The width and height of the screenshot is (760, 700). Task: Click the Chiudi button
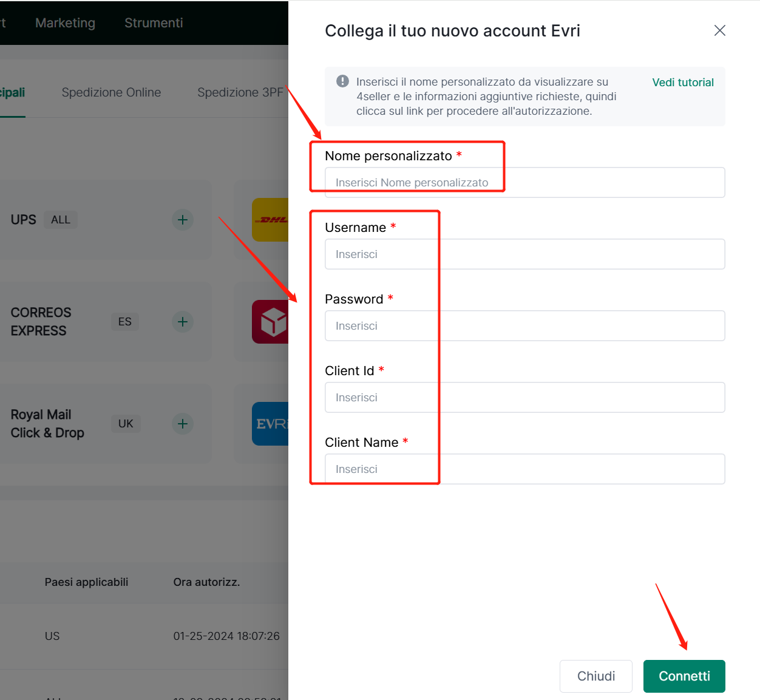coord(596,676)
